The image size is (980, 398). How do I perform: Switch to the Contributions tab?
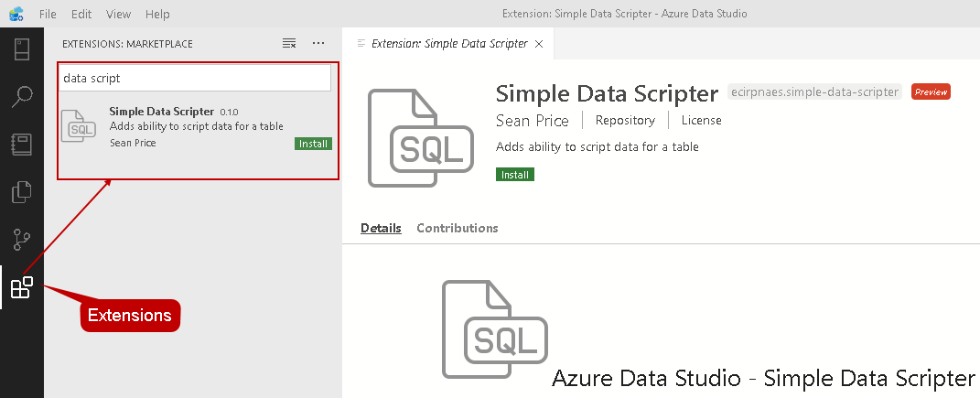pyautogui.click(x=458, y=228)
